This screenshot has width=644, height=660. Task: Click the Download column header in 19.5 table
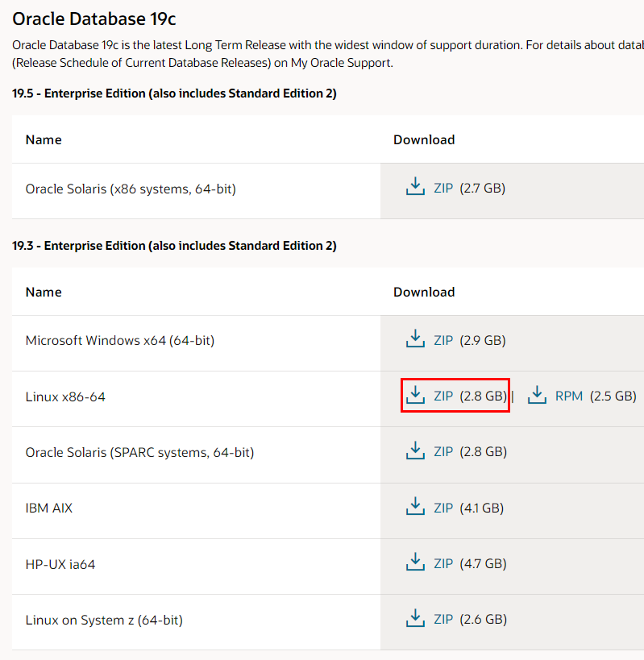(x=424, y=139)
